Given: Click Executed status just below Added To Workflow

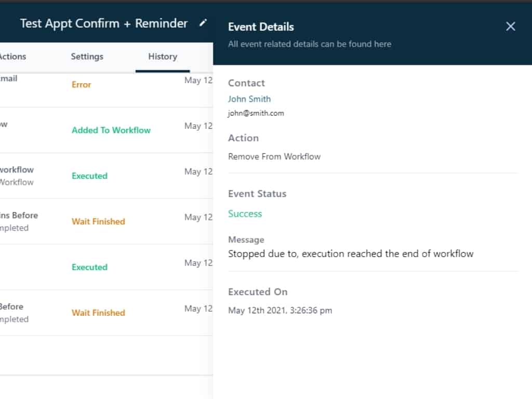Looking at the screenshot, I should 89,176.
